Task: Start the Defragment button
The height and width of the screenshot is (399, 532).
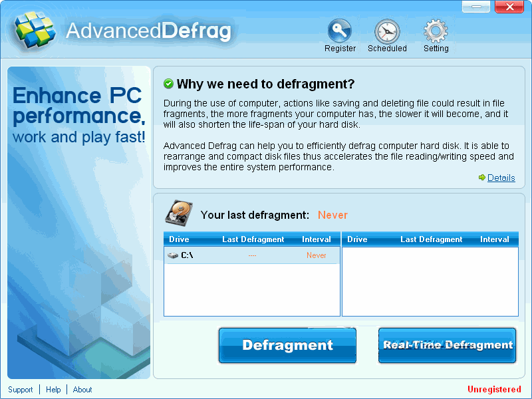Action: click(287, 345)
